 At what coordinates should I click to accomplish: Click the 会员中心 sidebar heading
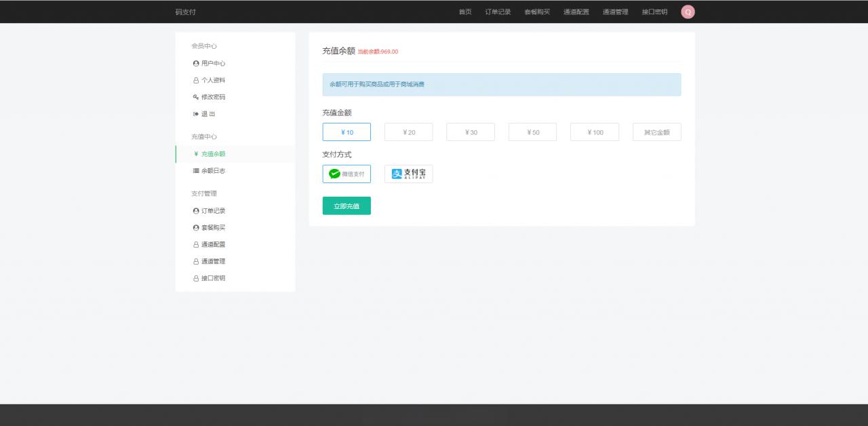204,46
